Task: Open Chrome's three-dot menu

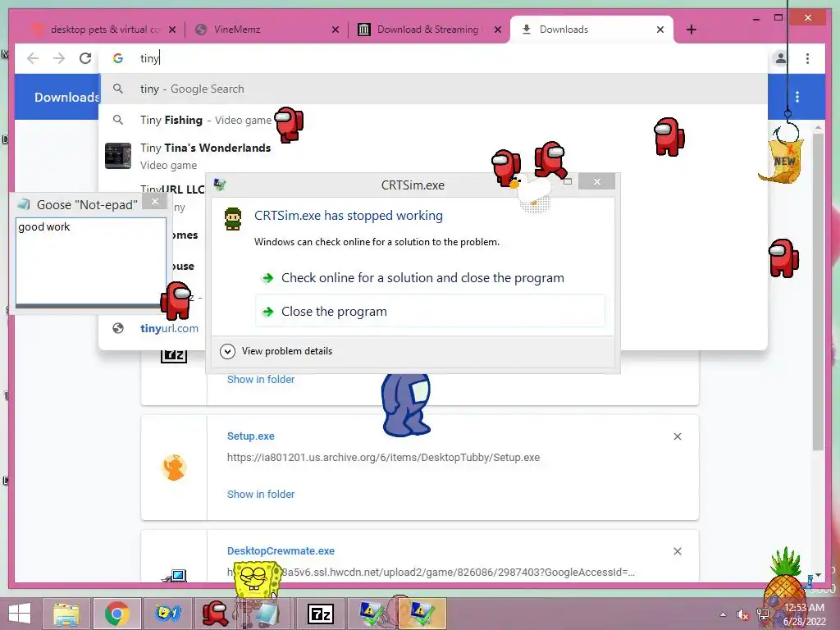Action: [x=807, y=58]
